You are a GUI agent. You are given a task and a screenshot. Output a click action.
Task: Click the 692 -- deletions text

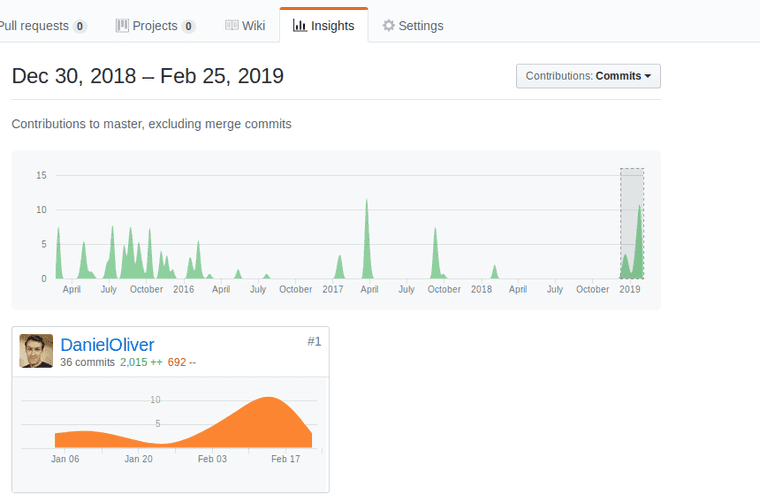pyautogui.click(x=182, y=362)
